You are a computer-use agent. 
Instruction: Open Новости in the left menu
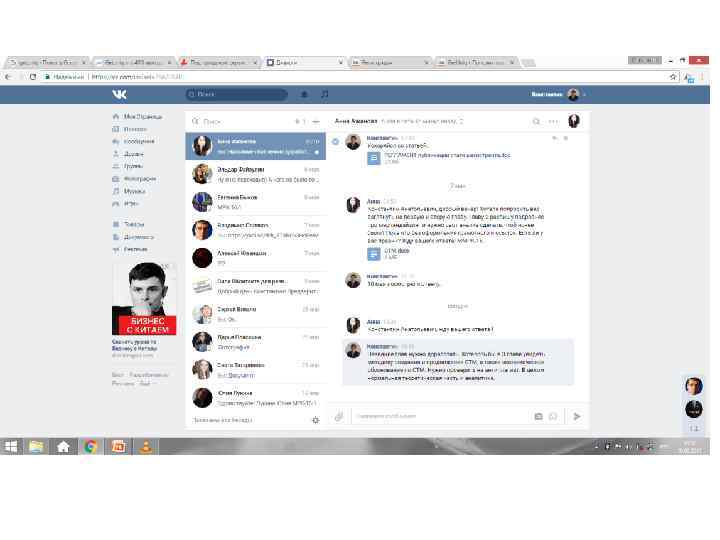pyautogui.click(x=135, y=129)
